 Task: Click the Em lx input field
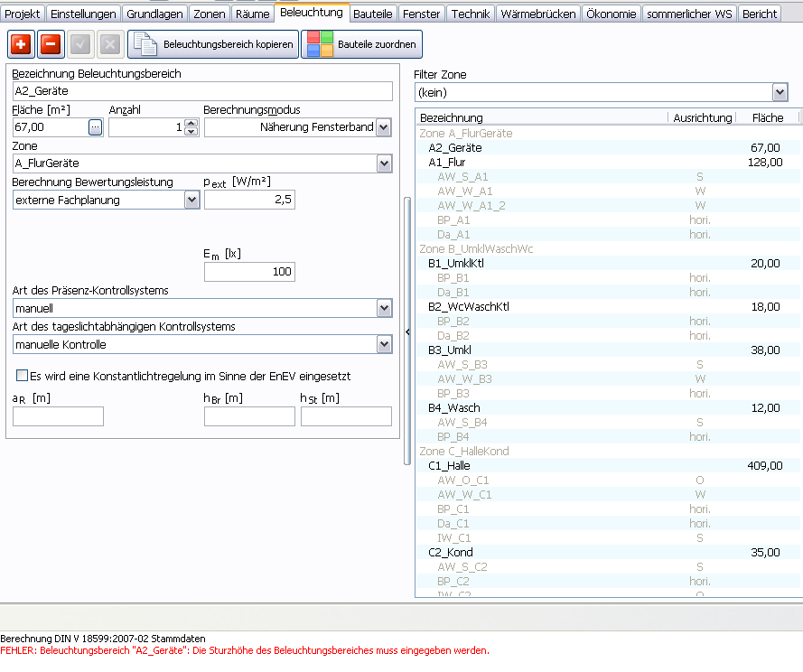(x=249, y=272)
